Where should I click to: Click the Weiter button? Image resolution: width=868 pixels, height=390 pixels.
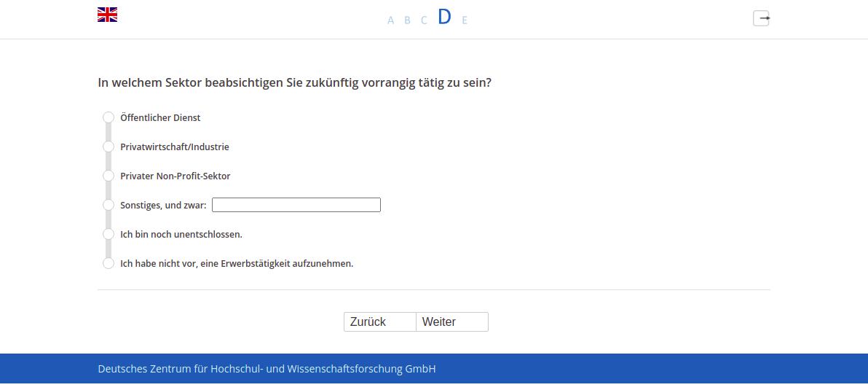(452, 322)
